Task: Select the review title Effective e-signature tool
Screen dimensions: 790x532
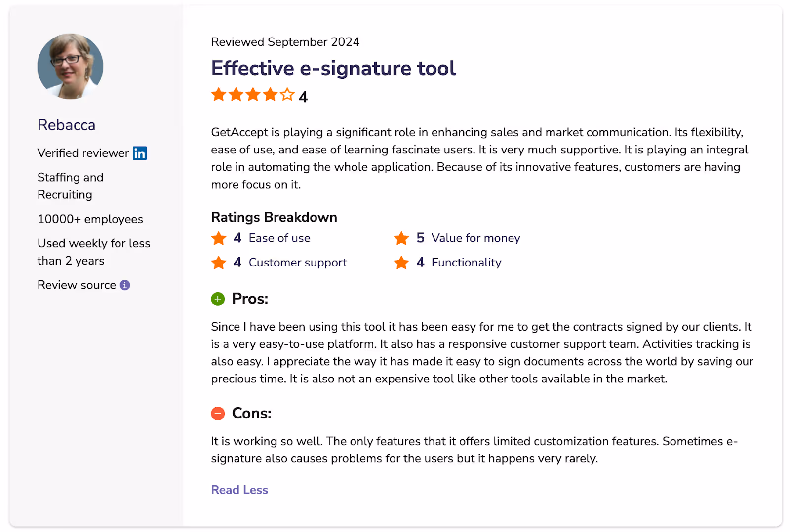Action: tap(333, 69)
